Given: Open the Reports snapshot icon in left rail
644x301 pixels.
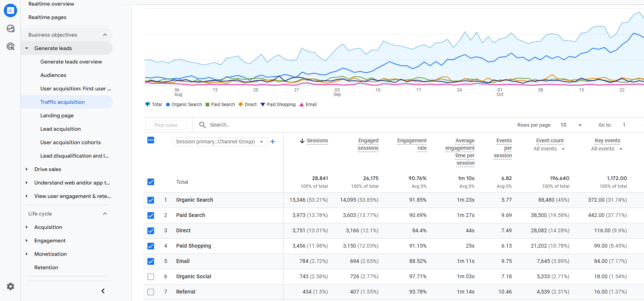Looking at the screenshot, I should point(10,10).
